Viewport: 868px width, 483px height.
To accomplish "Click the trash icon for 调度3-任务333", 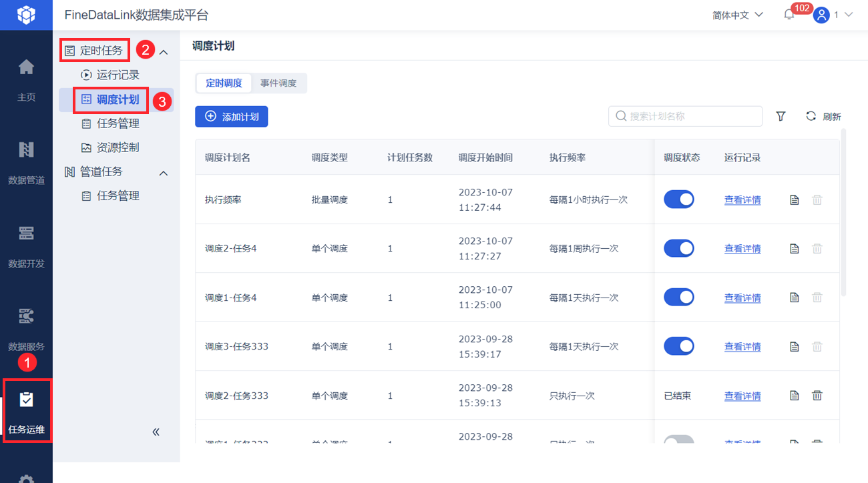I will (x=817, y=346).
